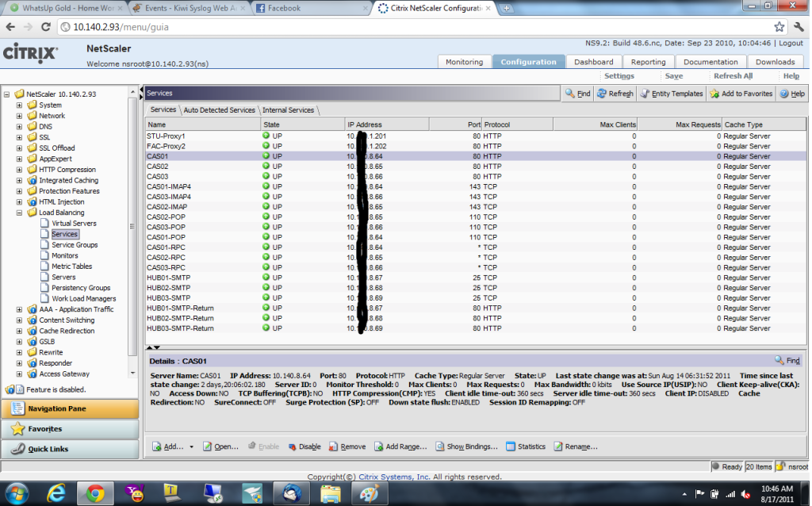Expand the Content Switching node
Viewport: 812px width, 506px height.
pos(19,320)
